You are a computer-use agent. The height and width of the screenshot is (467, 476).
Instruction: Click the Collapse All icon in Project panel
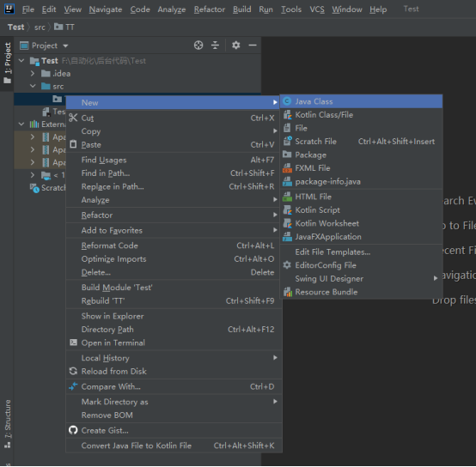(x=215, y=45)
